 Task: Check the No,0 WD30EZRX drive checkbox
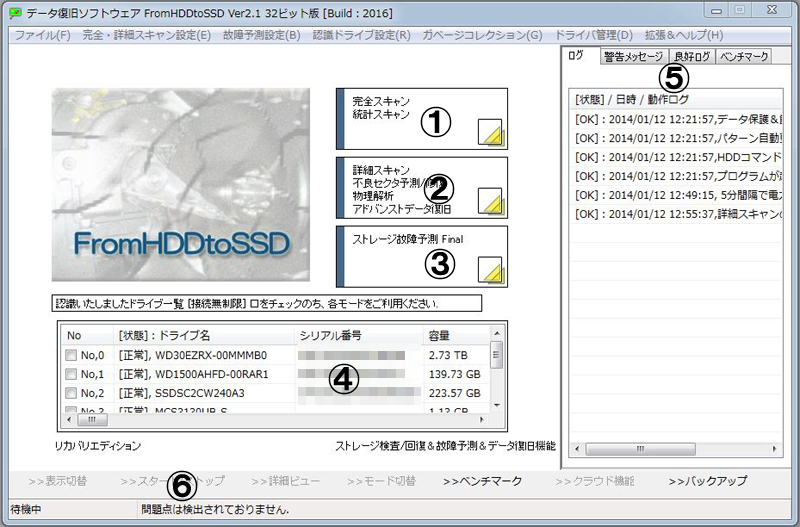pos(71,355)
